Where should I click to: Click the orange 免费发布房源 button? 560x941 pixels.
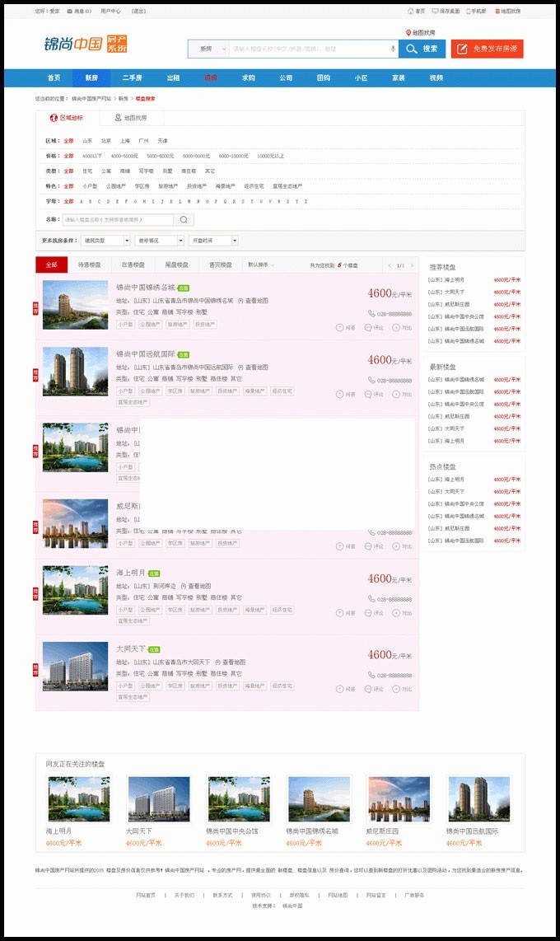coord(487,49)
